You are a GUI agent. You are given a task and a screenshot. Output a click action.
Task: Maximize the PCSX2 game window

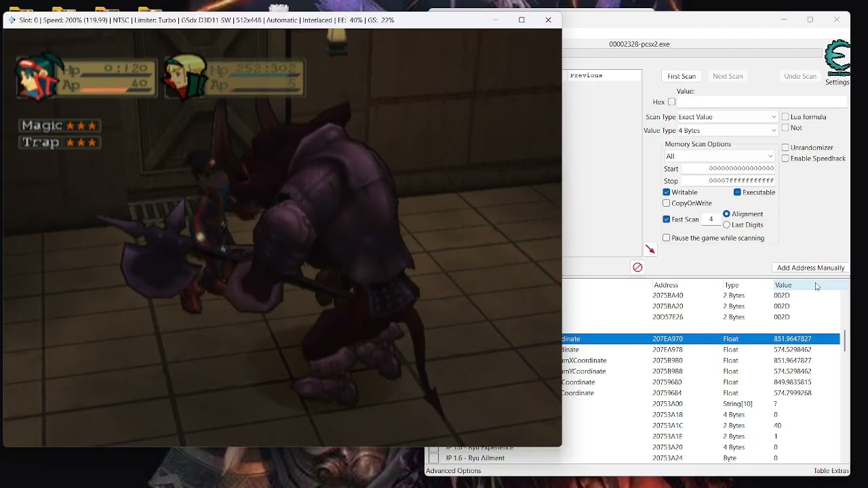(521, 20)
